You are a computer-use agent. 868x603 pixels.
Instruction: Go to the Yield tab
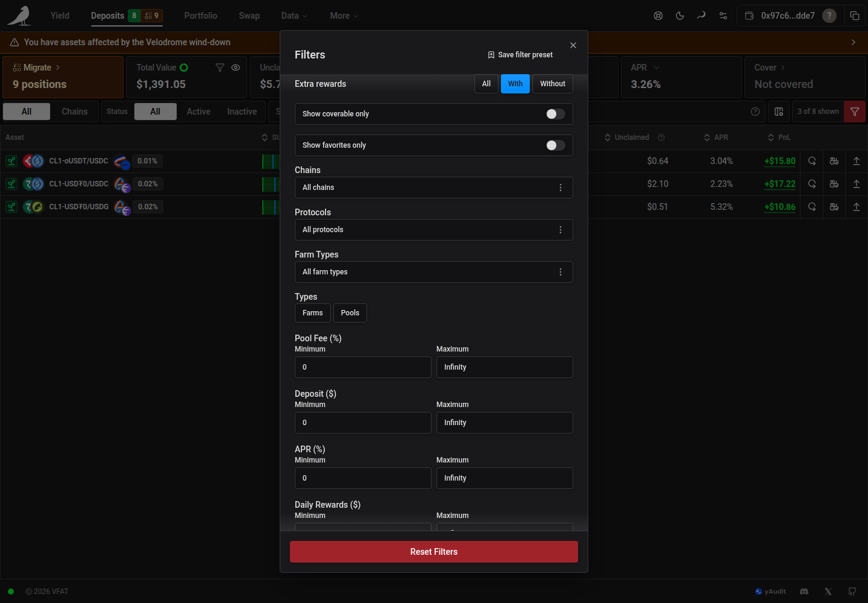pos(60,16)
